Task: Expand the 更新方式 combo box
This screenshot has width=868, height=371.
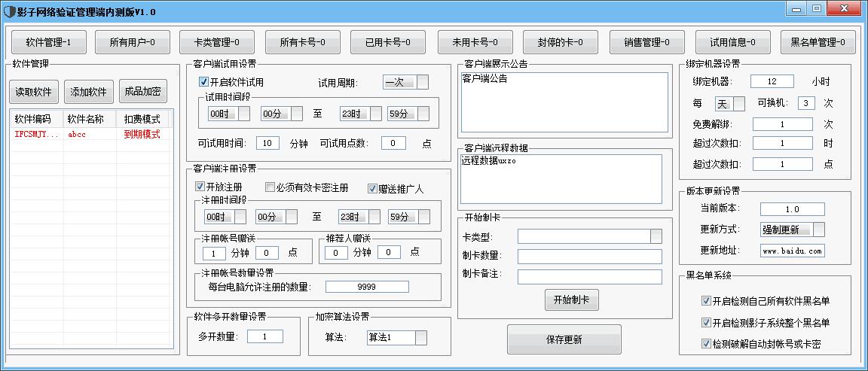Action: point(818,230)
